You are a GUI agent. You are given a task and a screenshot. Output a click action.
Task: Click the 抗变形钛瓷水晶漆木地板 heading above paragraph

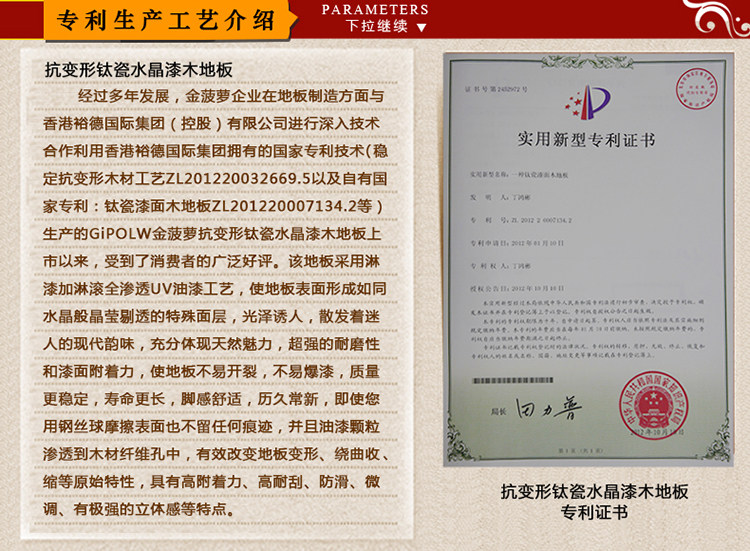pos(139,70)
